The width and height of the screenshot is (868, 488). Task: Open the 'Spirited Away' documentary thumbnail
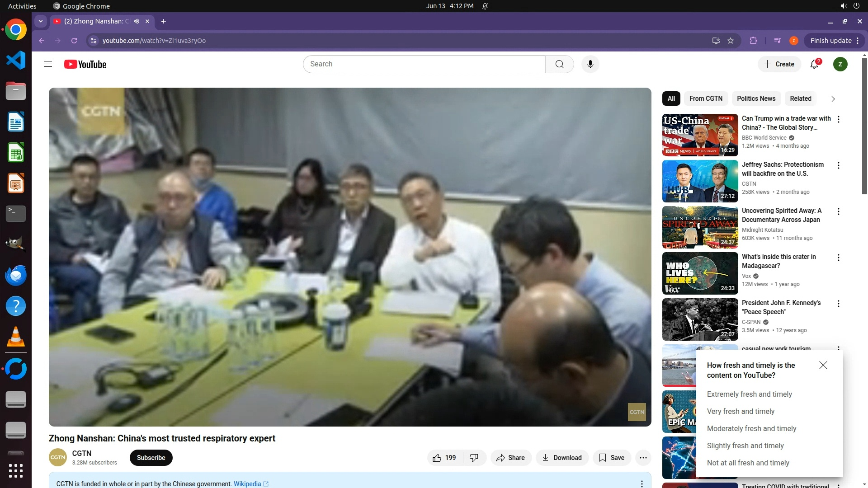700,227
